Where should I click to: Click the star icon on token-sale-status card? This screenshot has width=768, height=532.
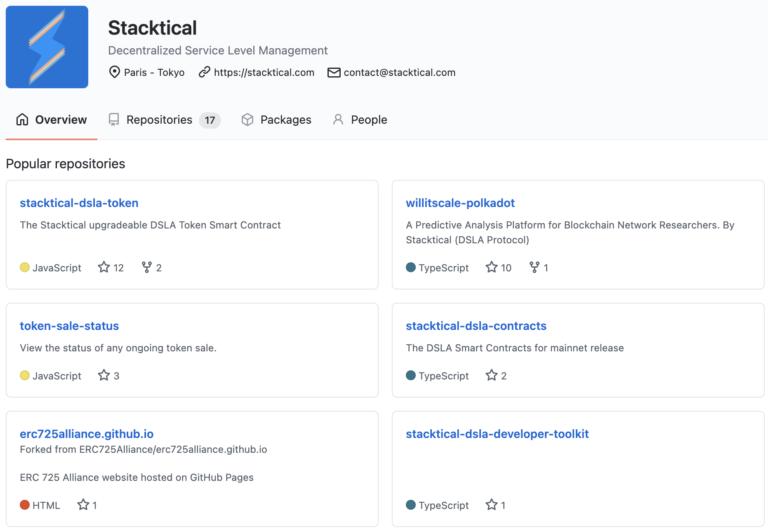[x=104, y=375]
